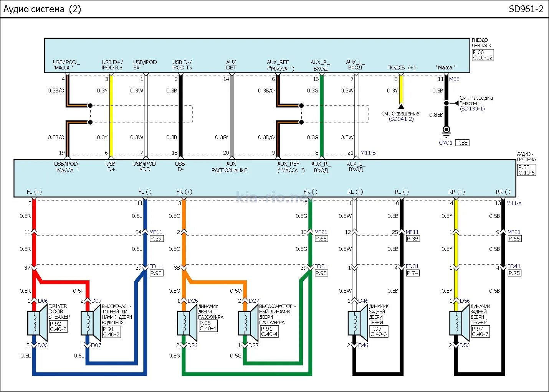Click the diagram code SD961-2
Screen dimensions: 549x392
click(x=526, y=9)
